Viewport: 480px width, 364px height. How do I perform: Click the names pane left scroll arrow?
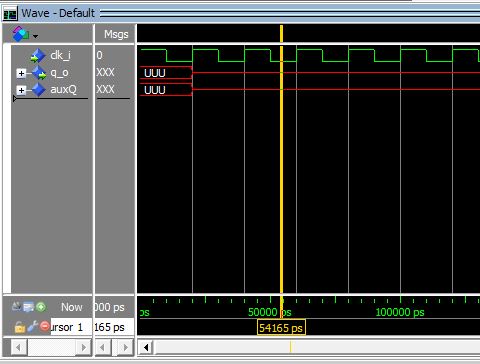click(x=19, y=348)
